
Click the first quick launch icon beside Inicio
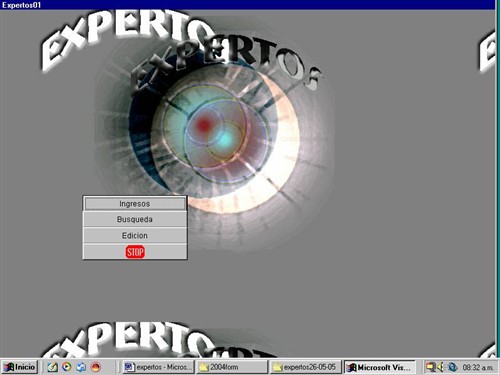tap(52, 367)
